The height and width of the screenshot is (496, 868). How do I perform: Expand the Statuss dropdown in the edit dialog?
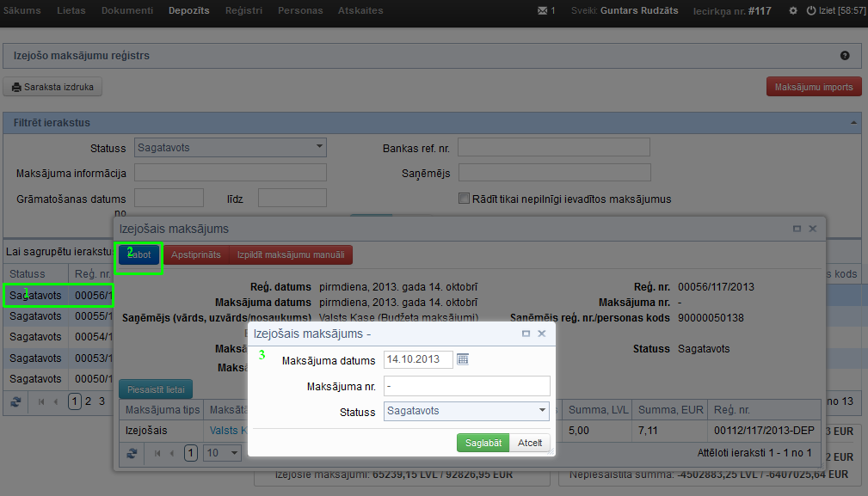point(542,411)
